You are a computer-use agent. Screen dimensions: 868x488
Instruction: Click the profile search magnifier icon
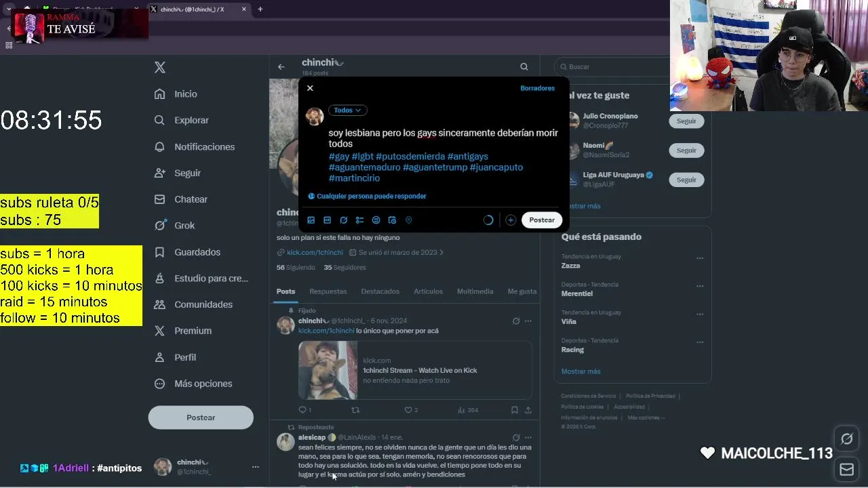coord(524,66)
